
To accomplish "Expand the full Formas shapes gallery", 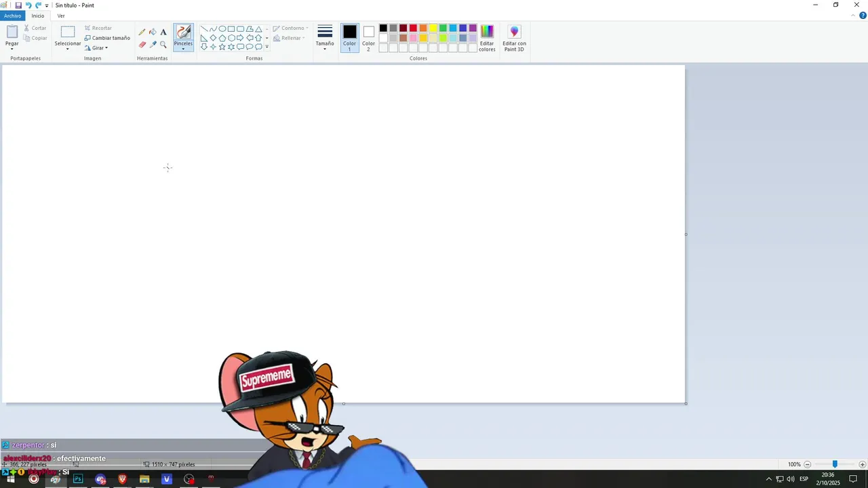I will coord(267,47).
